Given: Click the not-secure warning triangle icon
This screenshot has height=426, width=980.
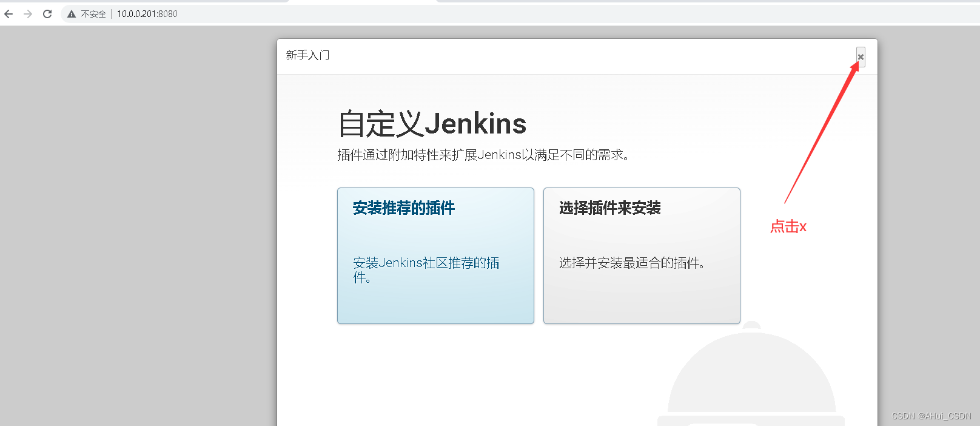Looking at the screenshot, I should [72, 14].
